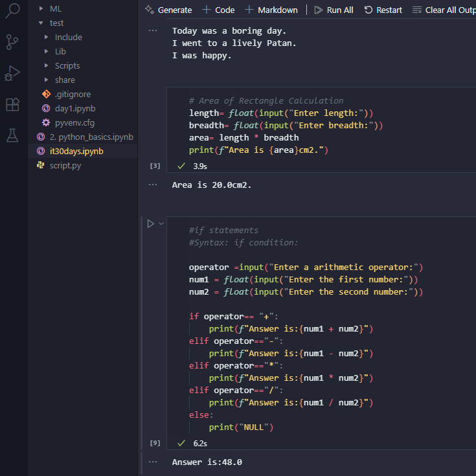Click the git icon of .gitignore
Viewport: 476px width, 476px height.
pyautogui.click(x=46, y=94)
